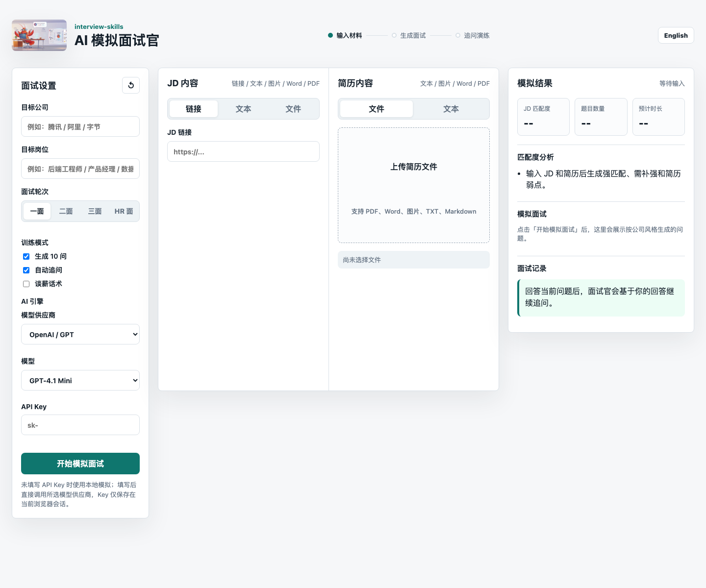Open the GPT-4.1 Mini model dropdown
This screenshot has width=706, height=588.
coord(80,380)
